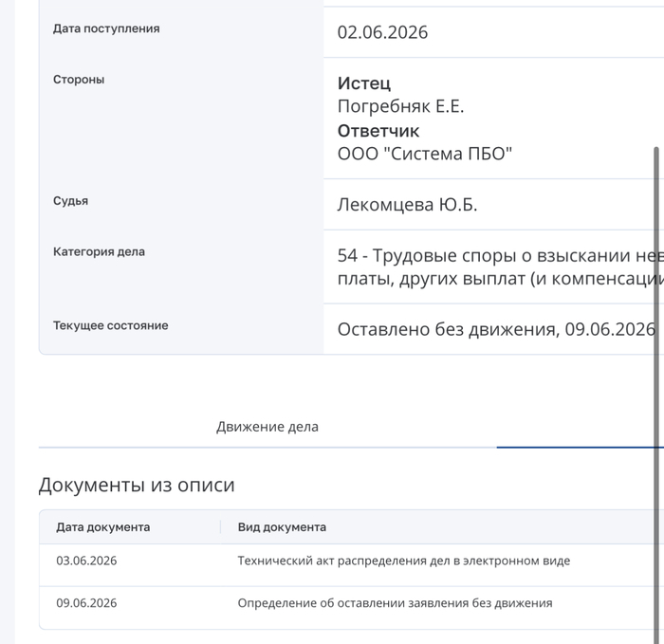This screenshot has height=644, width=664.
Task: Click Определение об оставлении заявления без движения
Action: pyautogui.click(x=395, y=603)
